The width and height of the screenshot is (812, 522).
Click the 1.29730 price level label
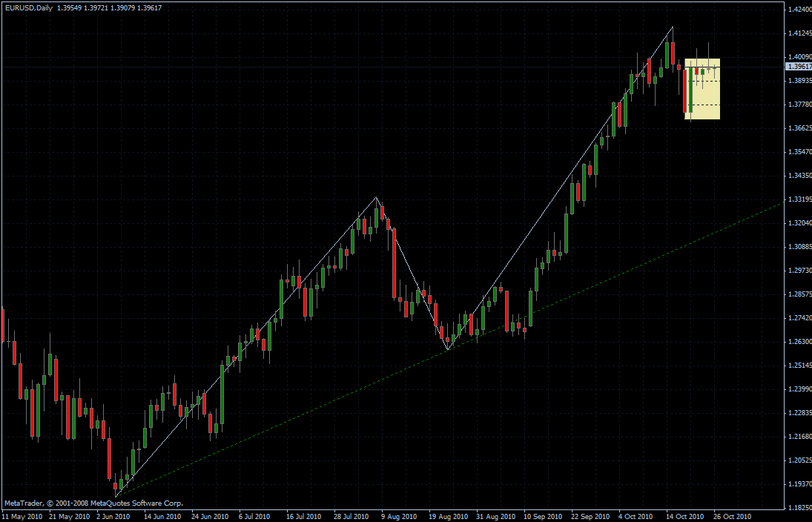[799, 271]
